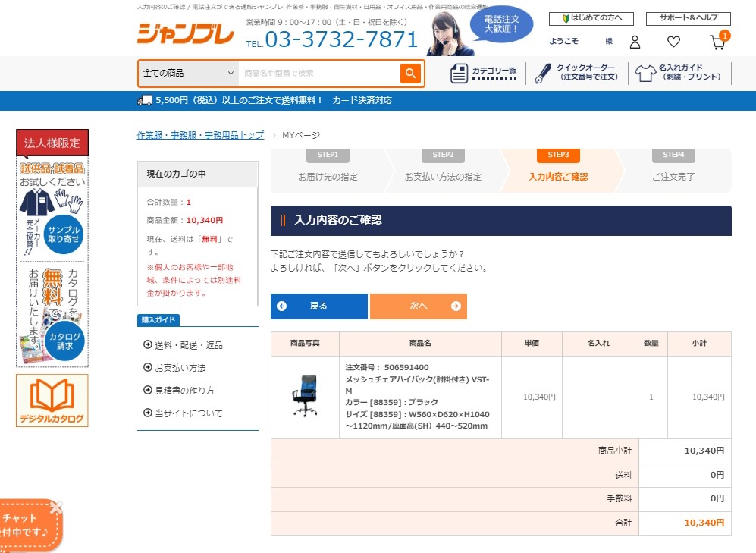The image size is (756, 553).
Task: Open クイックオーダー quick order
Action: (x=578, y=73)
